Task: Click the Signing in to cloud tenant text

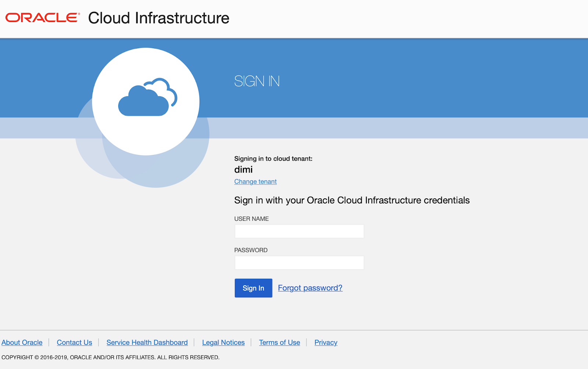Action: [273, 159]
